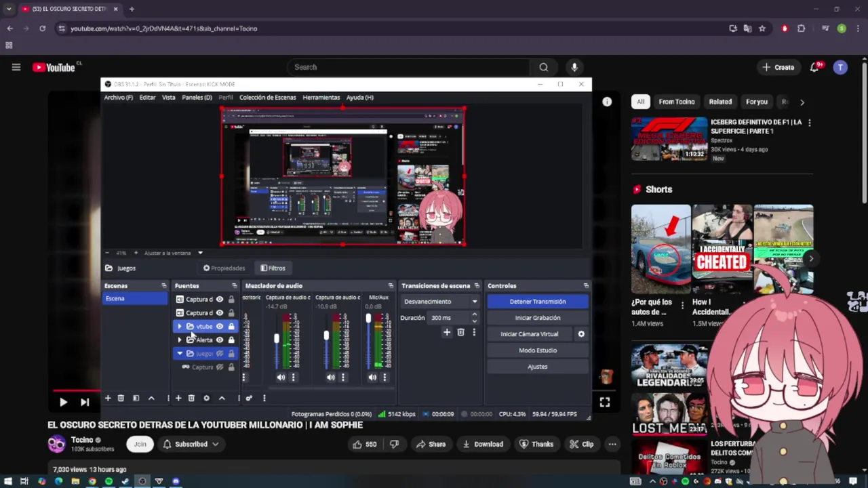Enter fullscreen on the YouTube player
Image resolution: width=868 pixels, height=488 pixels.
click(604, 402)
